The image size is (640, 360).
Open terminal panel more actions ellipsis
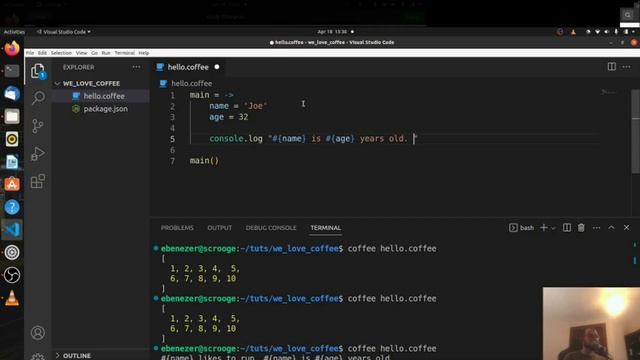coord(596,227)
